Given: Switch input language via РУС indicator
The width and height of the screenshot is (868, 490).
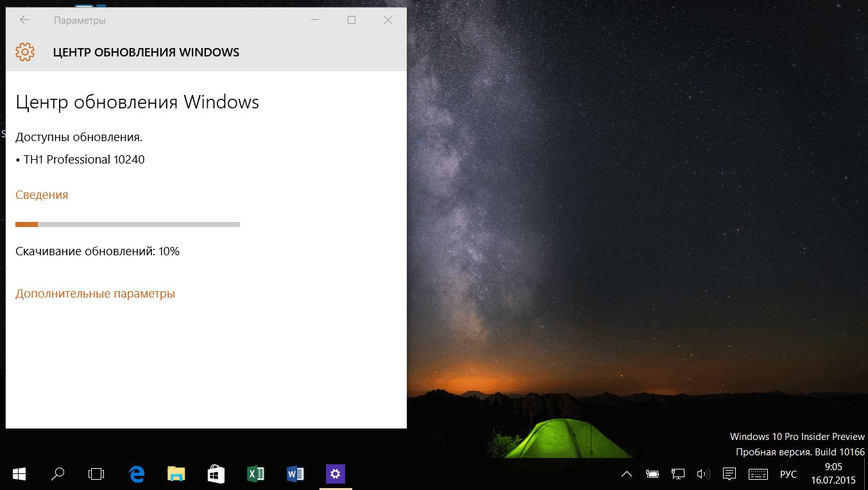Looking at the screenshot, I should coord(788,475).
